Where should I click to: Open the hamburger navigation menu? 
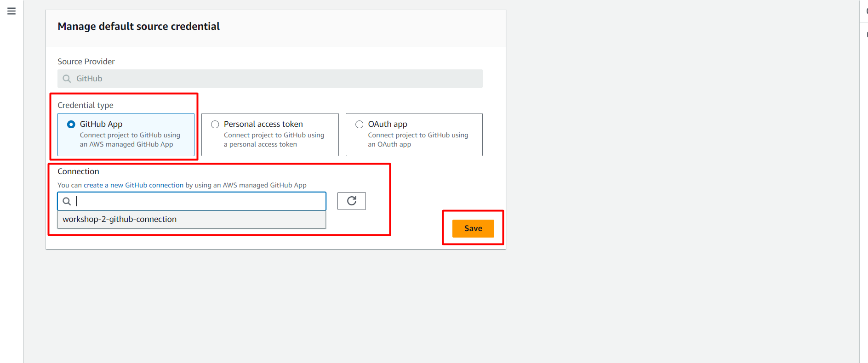pyautogui.click(x=11, y=11)
